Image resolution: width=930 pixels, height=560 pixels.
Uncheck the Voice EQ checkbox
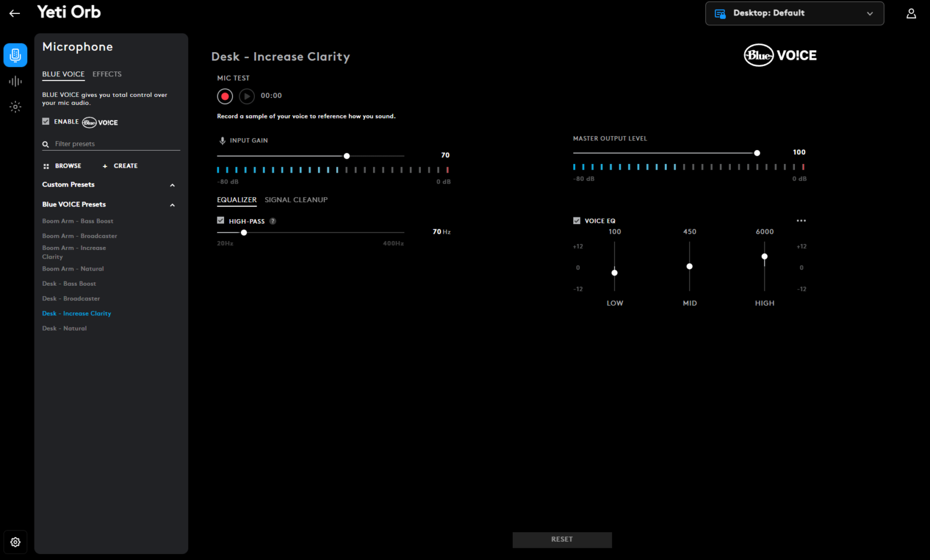(576, 221)
